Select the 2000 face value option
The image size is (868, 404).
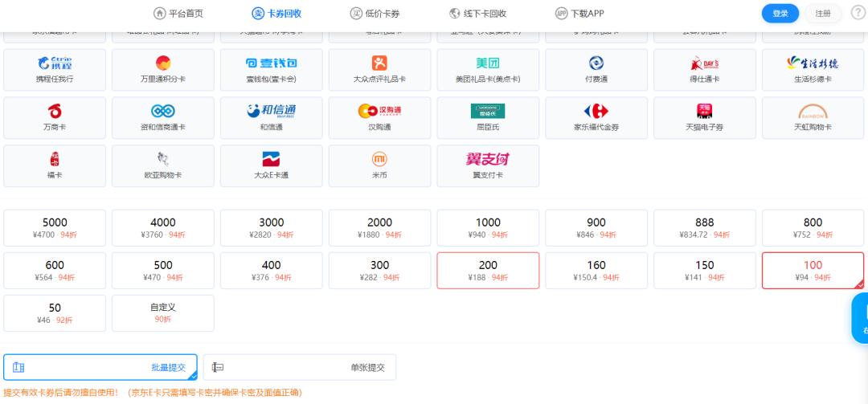click(x=379, y=228)
